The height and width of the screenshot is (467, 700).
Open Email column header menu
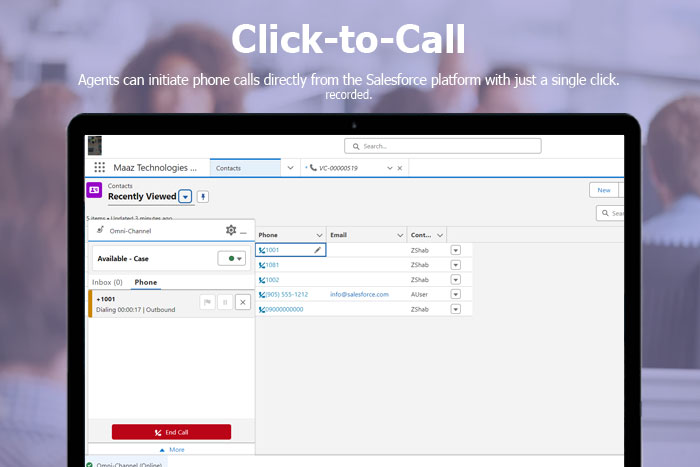[400, 235]
